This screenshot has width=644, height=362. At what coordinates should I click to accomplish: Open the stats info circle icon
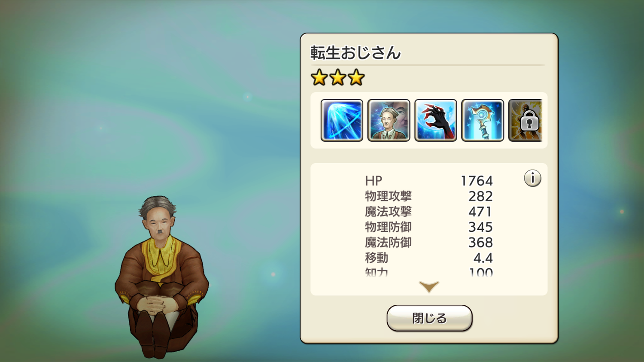coord(532,178)
